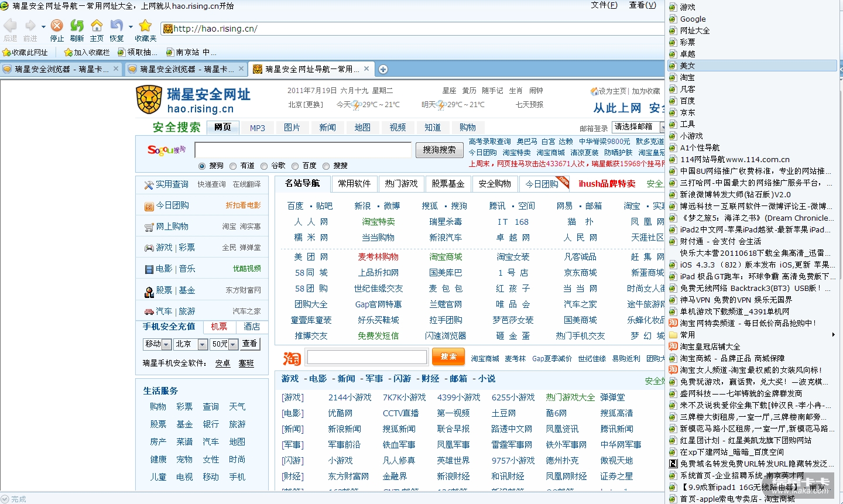Screen dimensions: 843x504
Task: Expand the 50元 amount dropdown
Action: (233, 344)
